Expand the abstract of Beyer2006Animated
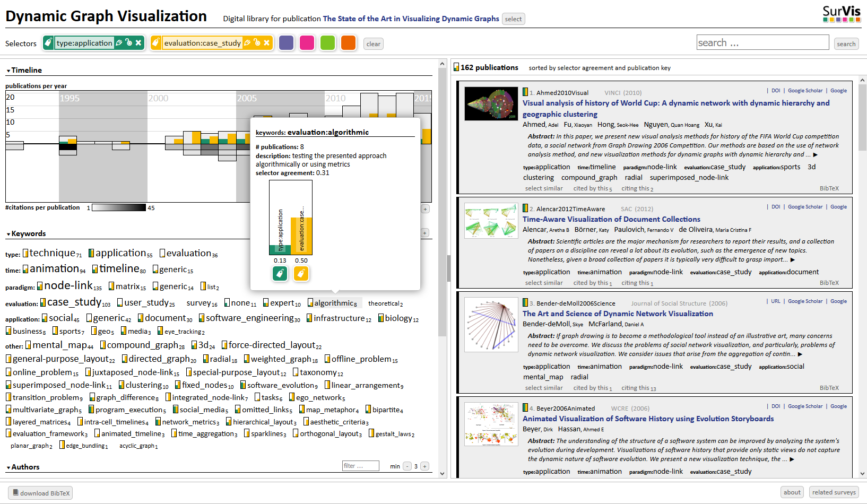 792,459
